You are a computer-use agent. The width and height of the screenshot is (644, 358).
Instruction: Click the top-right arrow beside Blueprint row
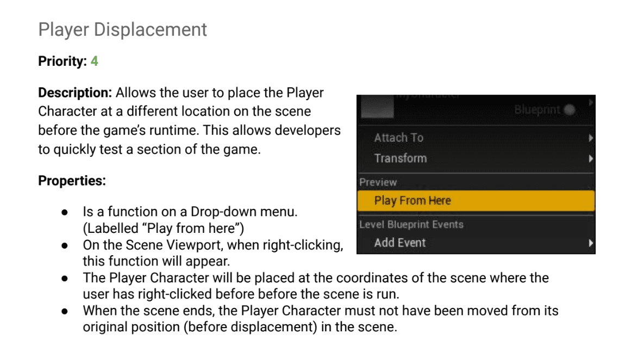click(x=591, y=102)
